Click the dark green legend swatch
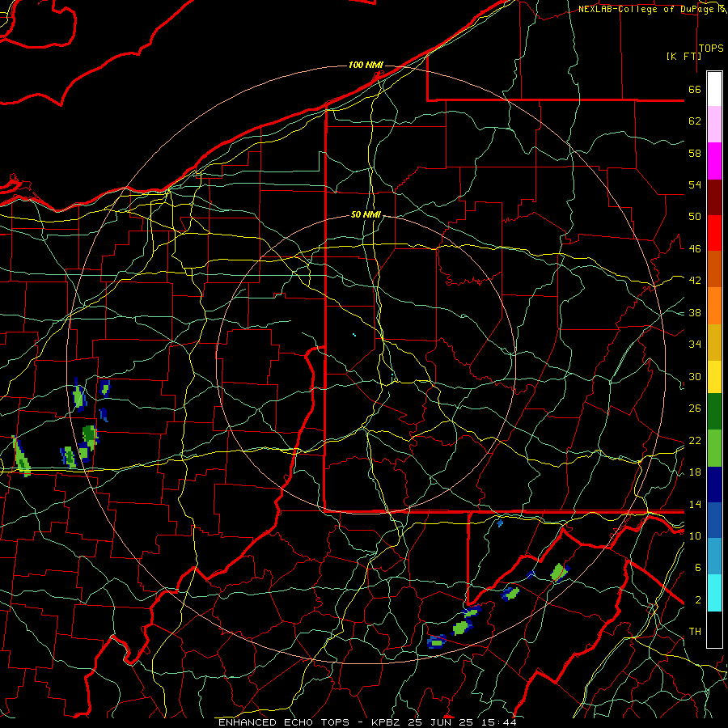 (714, 412)
